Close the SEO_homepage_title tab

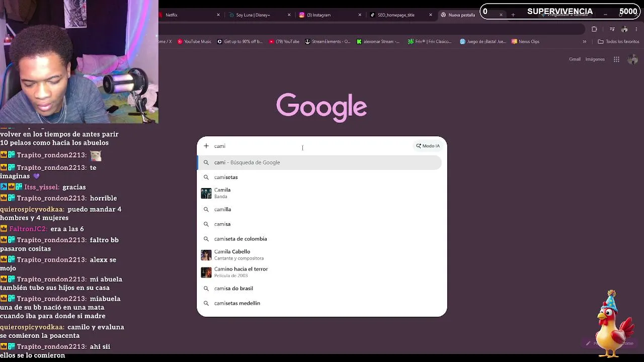tap(431, 15)
